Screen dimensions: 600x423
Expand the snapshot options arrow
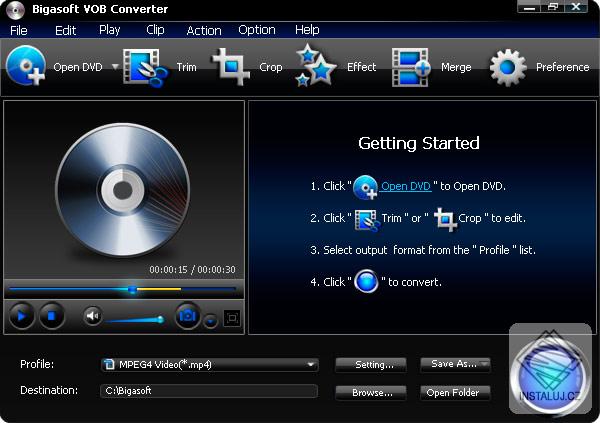pyautogui.click(x=210, y=321)
